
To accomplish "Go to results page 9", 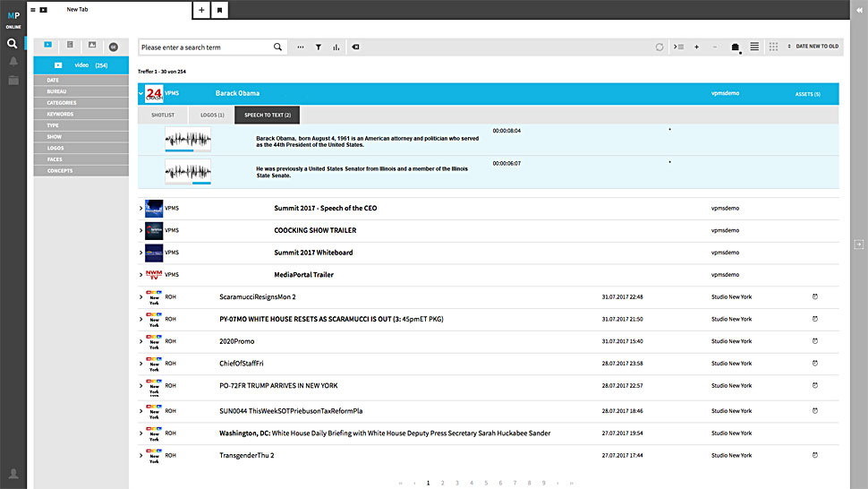I will 543,483.
